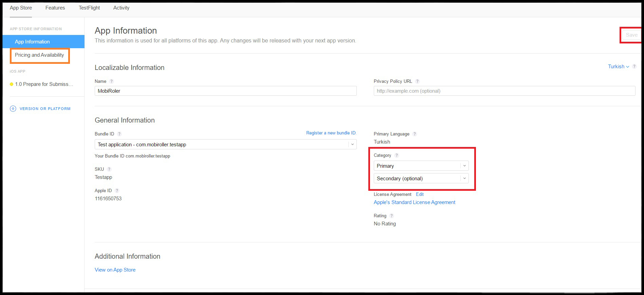Screen dimensions: 644x295
Task: Focus the Name field containing MobiRoler
Action: pos(225,91)
